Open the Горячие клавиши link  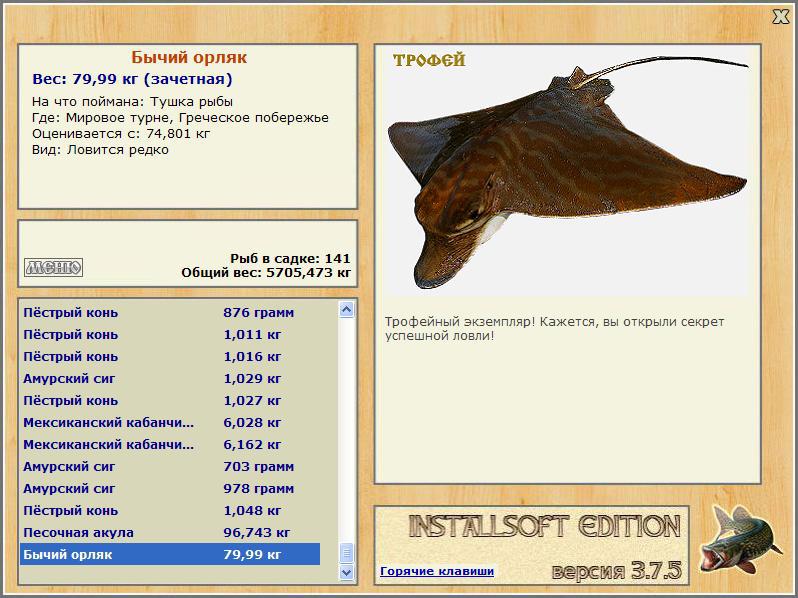[x=437, y=571]
